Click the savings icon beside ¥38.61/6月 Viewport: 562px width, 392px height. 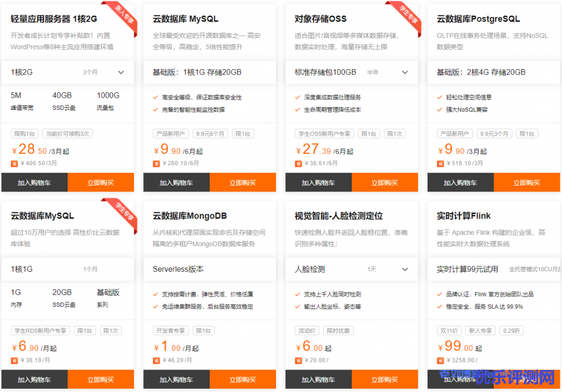tap(299, 163)
